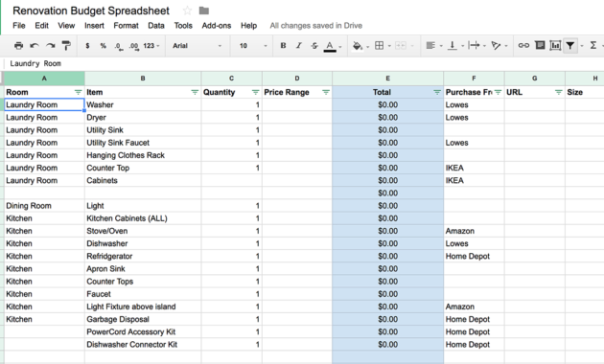Open the Item column filter

click(195, 92)
